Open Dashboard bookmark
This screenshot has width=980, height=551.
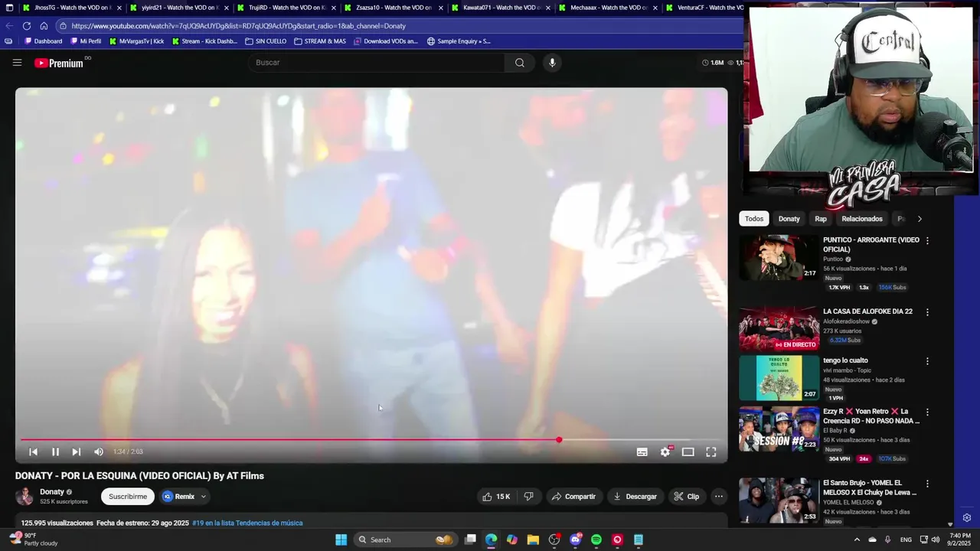43,41
